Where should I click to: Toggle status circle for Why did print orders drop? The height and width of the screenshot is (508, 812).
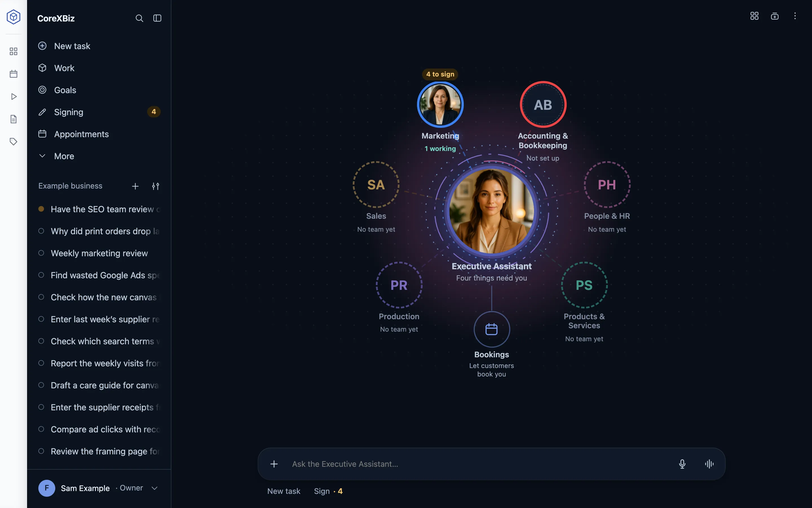[41, 231]
